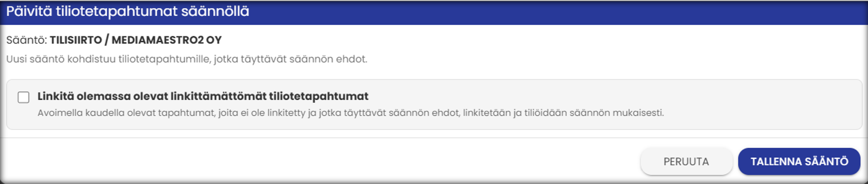Click the 'Avoimella kaudella olevat tapahtumat' description
Viewport: 868px width, 184px height.
click(x=351, y=113)
